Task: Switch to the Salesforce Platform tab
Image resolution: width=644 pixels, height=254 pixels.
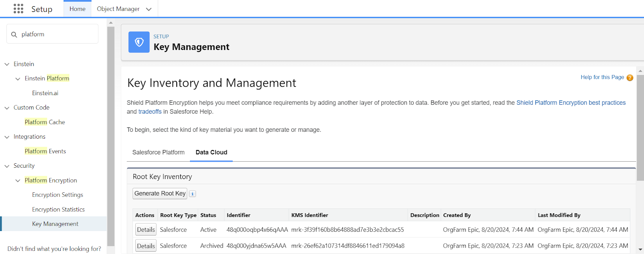Action: (158, 152)
